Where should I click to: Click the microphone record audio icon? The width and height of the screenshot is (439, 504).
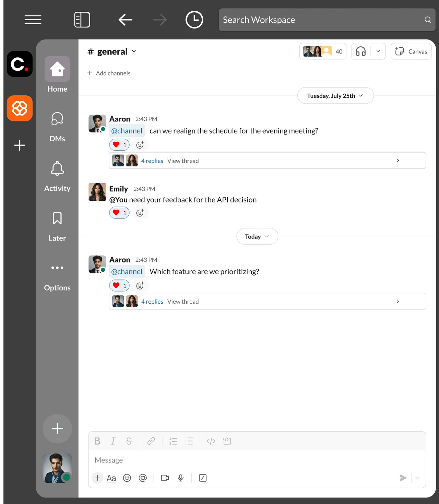pyautogui.click(x=181, y=478)
